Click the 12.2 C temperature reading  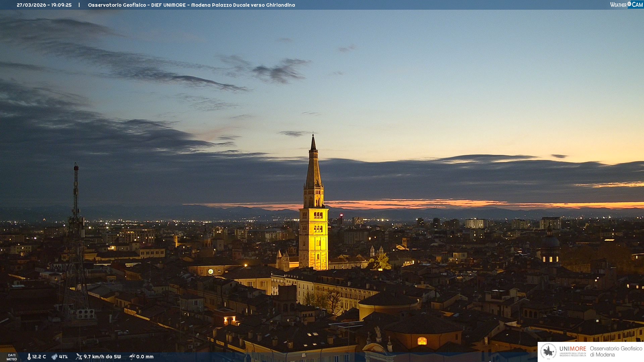(39, 357)
